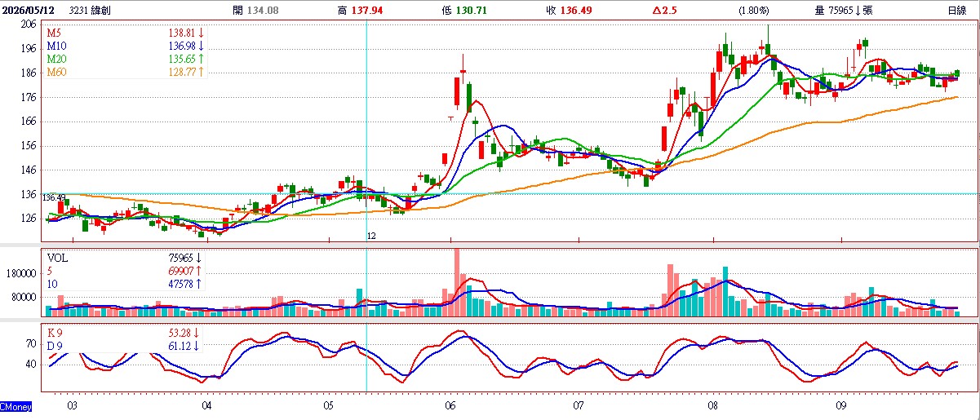This screenshot has width=980, height=420.
Task: Click the D9 indicator label
Action: [x=55, y=346]
